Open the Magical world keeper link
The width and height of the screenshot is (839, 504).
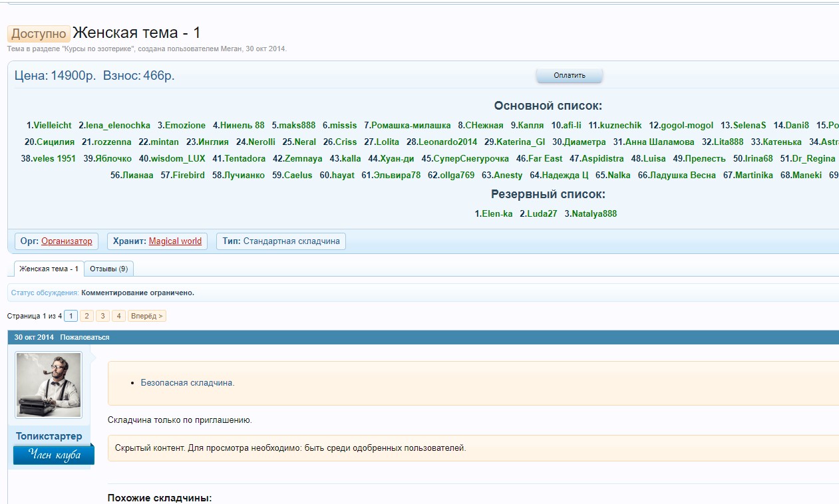pyautogui.click(x=175, y=241)
